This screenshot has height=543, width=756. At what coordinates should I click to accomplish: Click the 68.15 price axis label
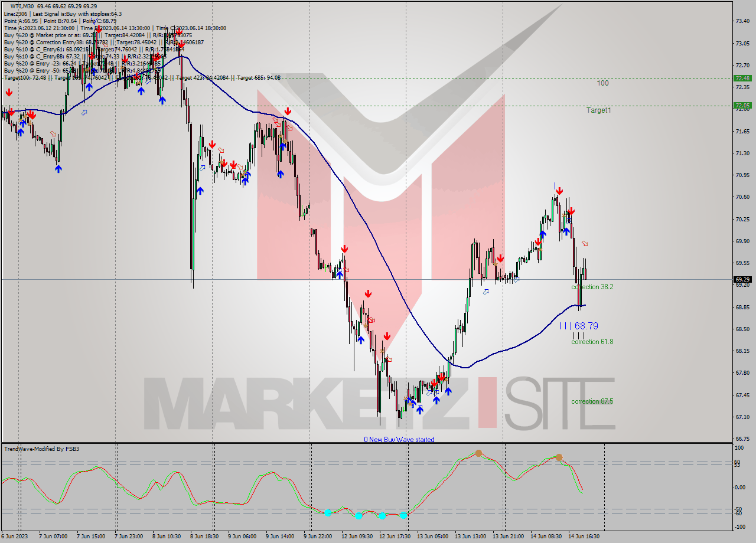(743, 351)
